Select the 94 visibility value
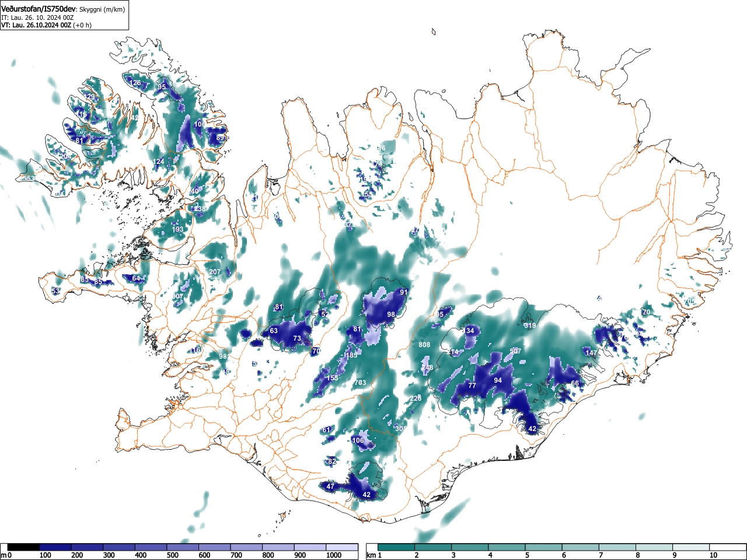 pyautogui.click(x=498, y=380)
